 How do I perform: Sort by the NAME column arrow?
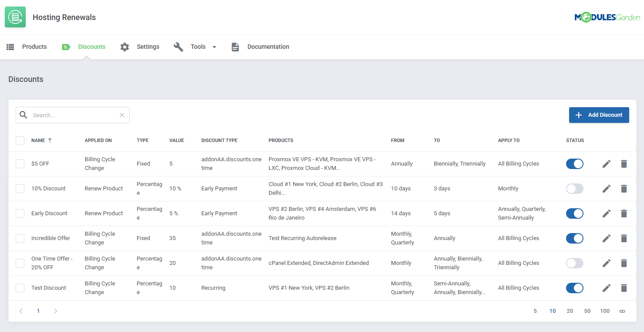49,140
